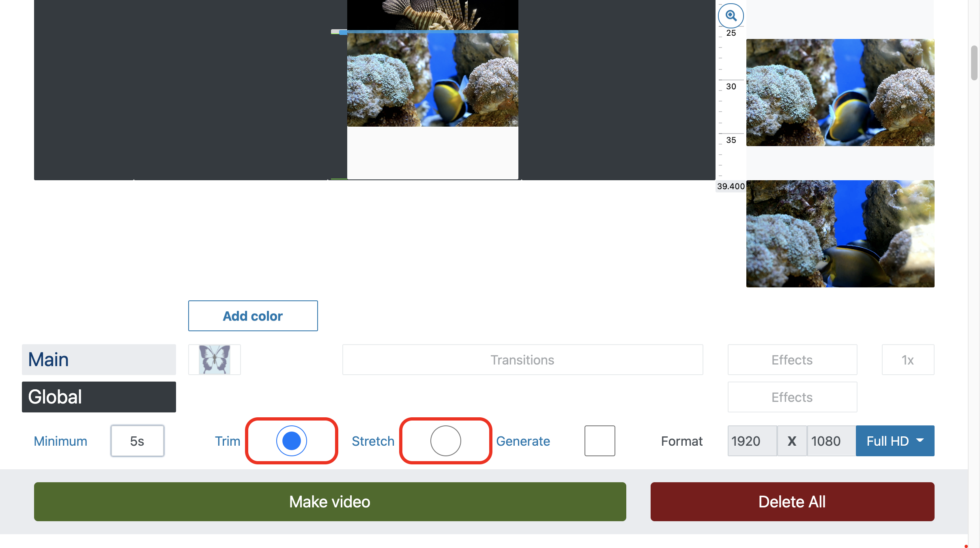Edit the Minimum duration input field
Screen dimensions: 980x548
[138, 441]
